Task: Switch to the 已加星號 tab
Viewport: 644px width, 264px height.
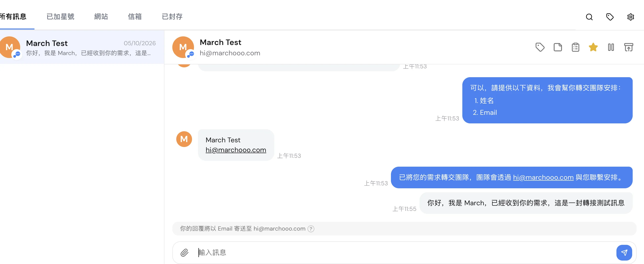Action: [60, 16]
